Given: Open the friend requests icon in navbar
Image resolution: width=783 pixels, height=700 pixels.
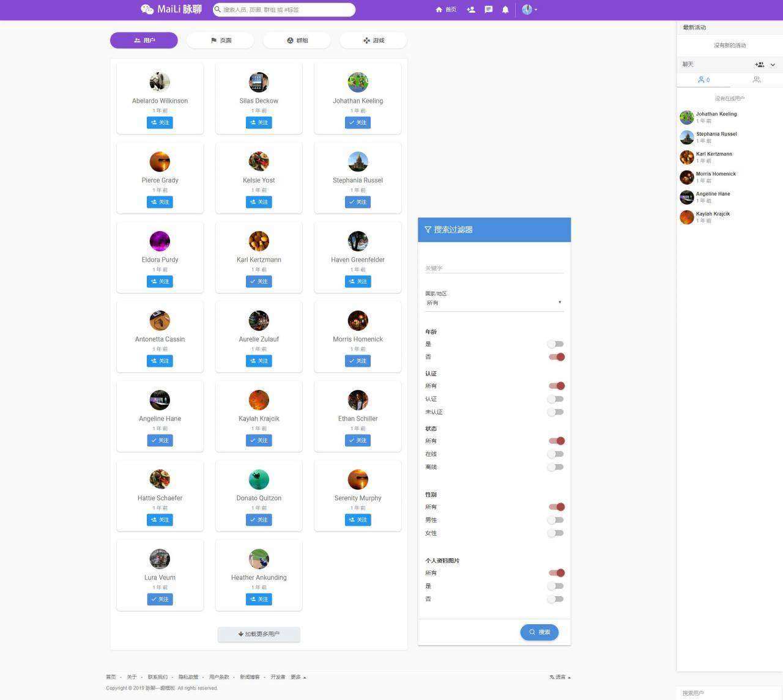Looking at the screenshot, I should (x=470, y=10).
